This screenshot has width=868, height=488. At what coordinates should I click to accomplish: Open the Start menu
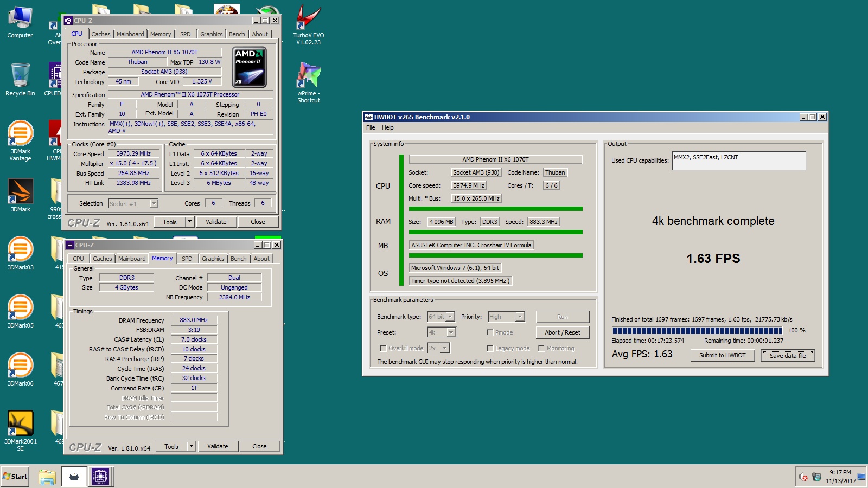coord(15,477)
